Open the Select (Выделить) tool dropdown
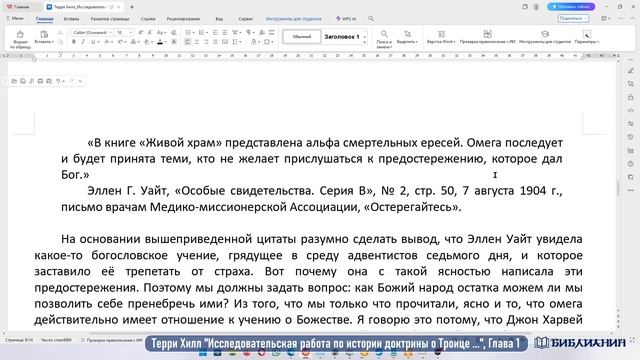This screenshot has width=640, height=360. [407, 37]
